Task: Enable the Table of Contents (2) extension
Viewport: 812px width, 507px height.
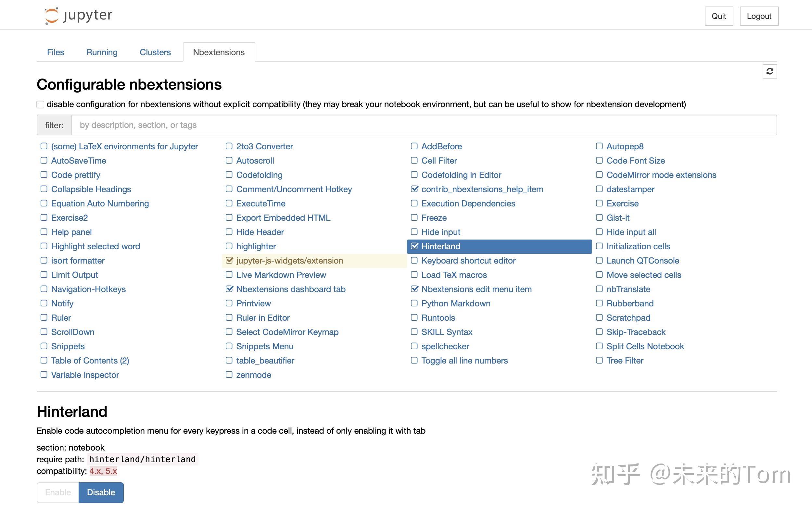Action: 44,361
